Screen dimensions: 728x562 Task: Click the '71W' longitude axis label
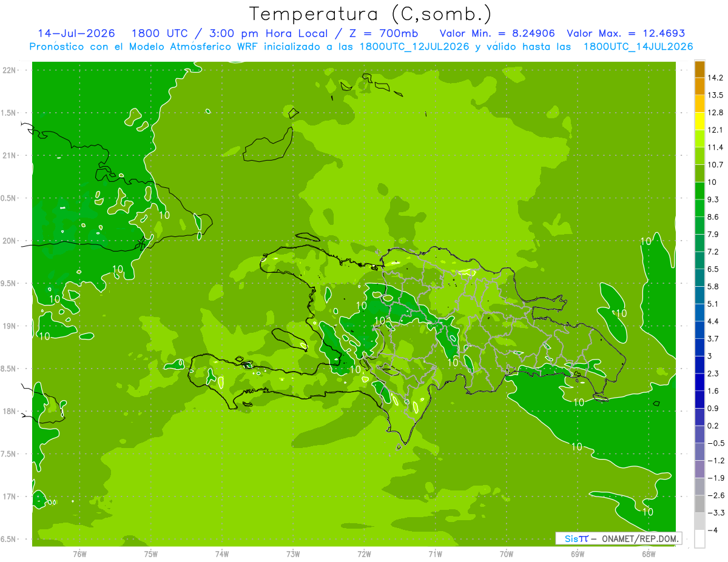coord(435,554)
